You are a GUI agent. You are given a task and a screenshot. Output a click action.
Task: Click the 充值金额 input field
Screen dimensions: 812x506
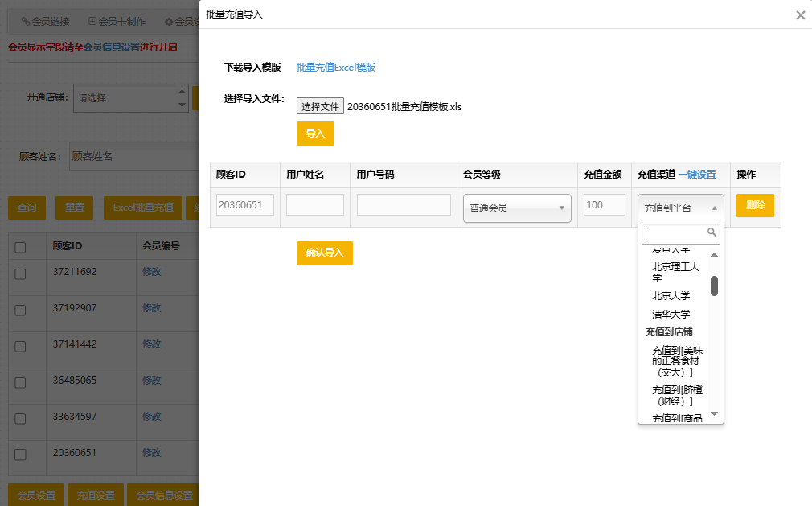pos(605,205)
